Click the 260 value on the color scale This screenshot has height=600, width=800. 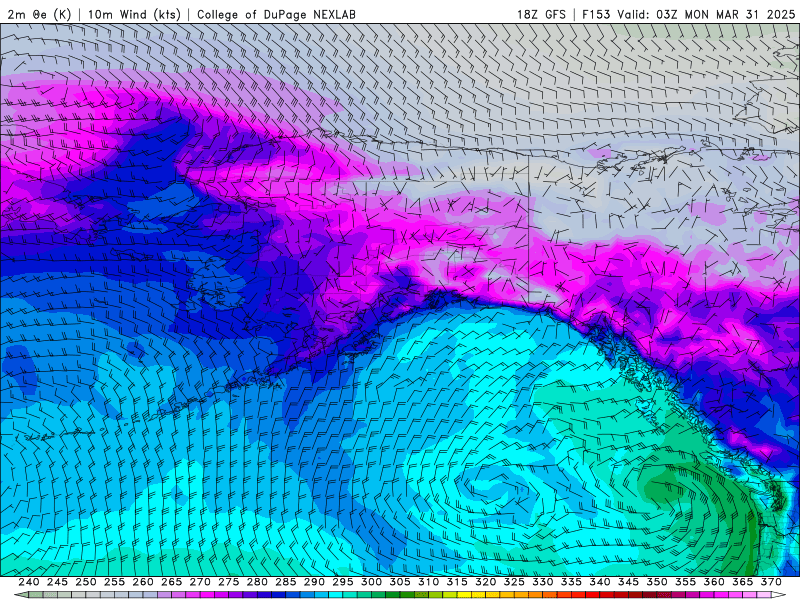click(143, 582)
